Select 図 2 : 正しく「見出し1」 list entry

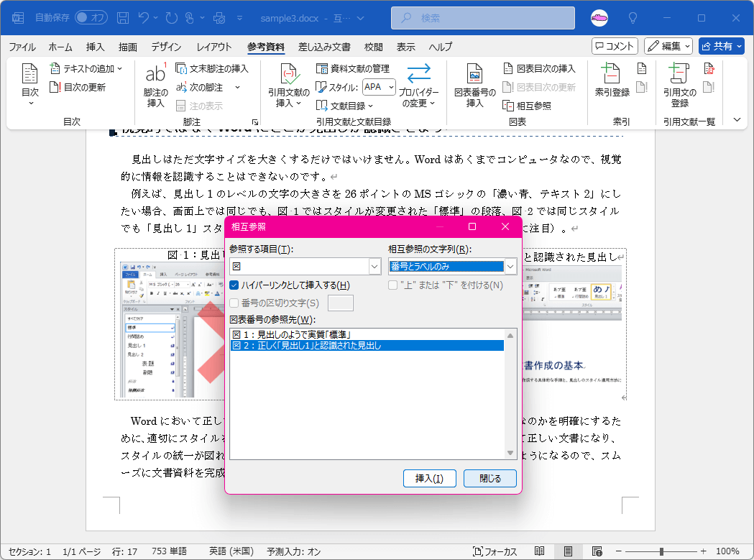pyautogui.click(x=367, y=346)
